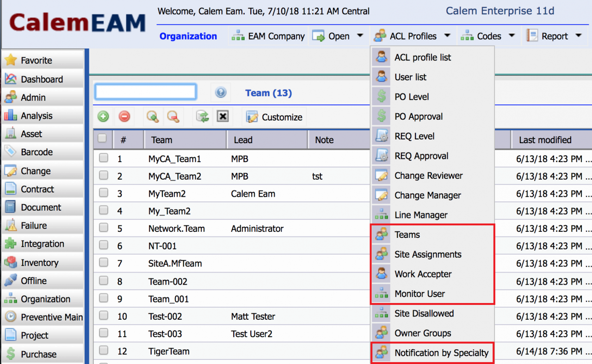Viewport: 592px width, 364px height.
Task: Click the EAM Company button
Action: tap(269, 36)
